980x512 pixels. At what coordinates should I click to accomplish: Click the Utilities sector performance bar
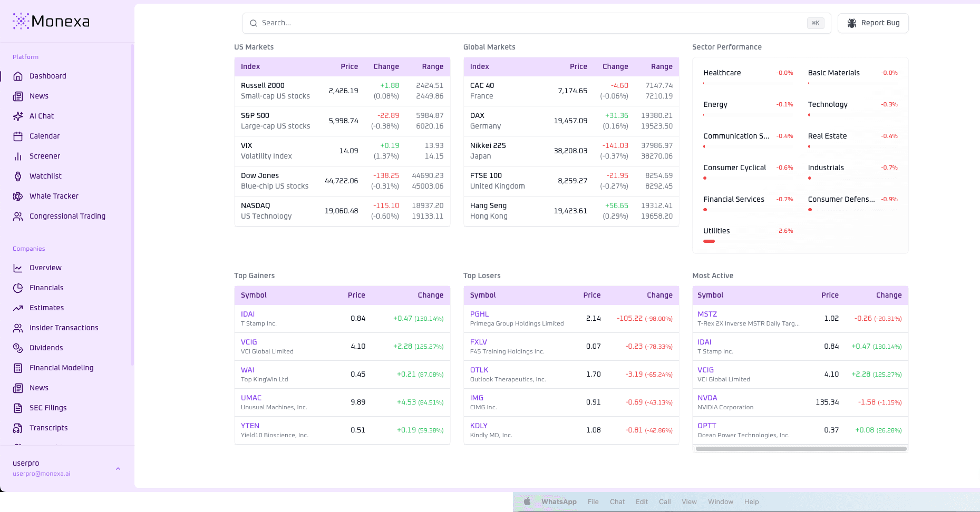pyautogui.click(x=709, y=241)
